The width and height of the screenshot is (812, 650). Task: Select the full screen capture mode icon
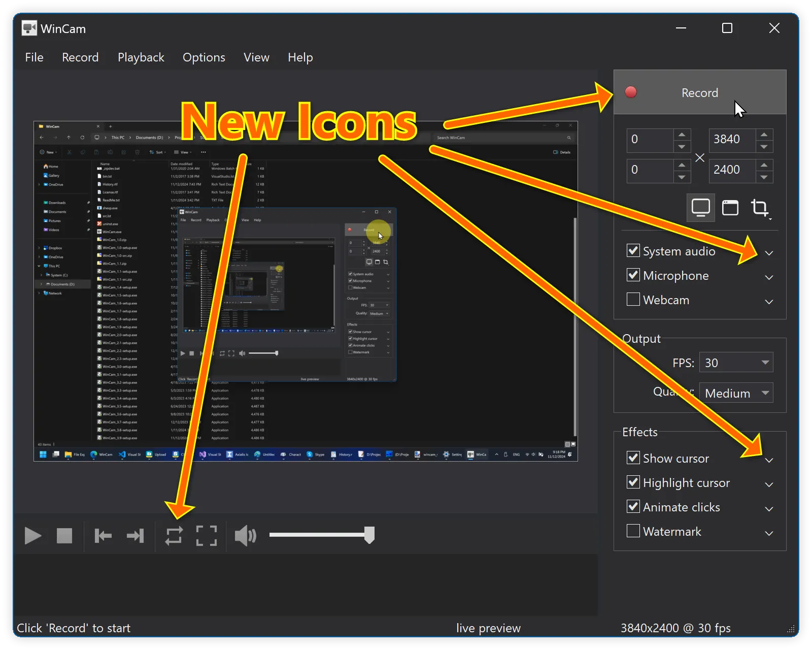pos(701,208)
